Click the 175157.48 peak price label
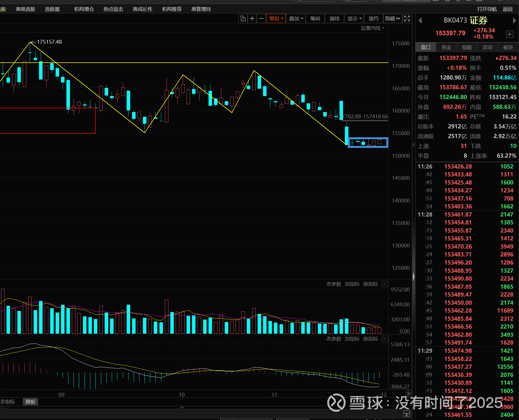The width and height of the screenshot is (519, 420). point(49,42)
